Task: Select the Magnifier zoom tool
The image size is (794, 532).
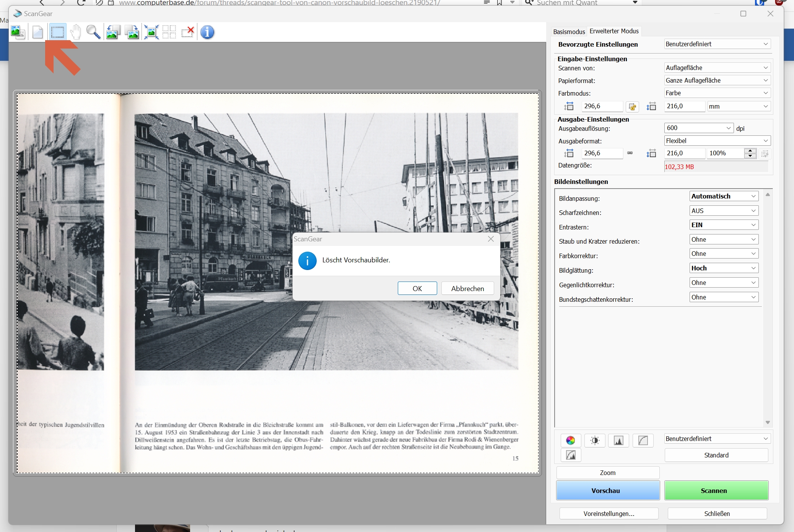Action: 93,32
